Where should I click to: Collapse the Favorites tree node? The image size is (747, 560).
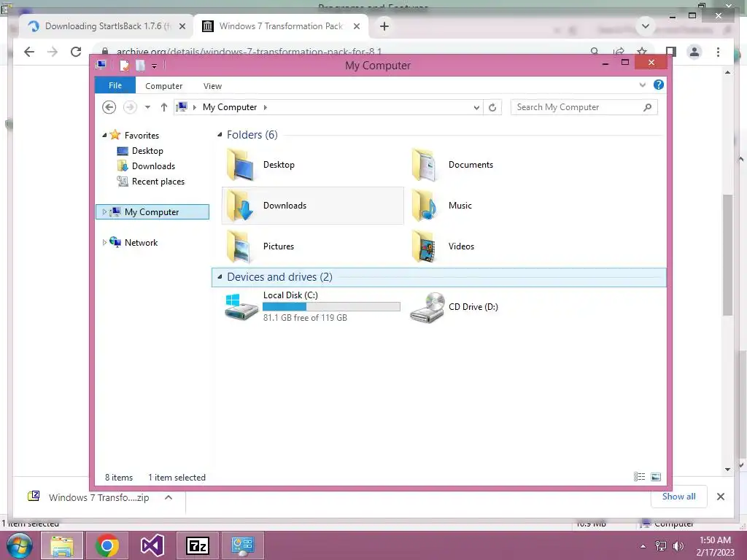tap(104, 136)
